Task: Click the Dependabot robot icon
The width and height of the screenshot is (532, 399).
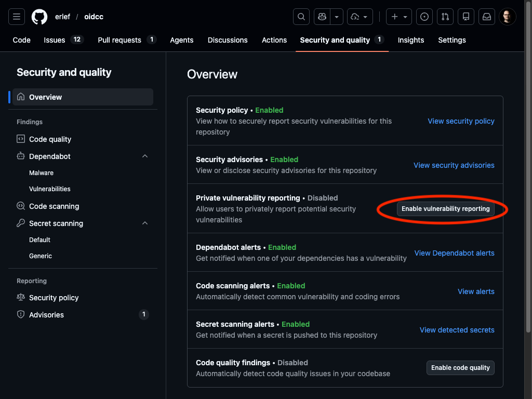Action: 21,156
